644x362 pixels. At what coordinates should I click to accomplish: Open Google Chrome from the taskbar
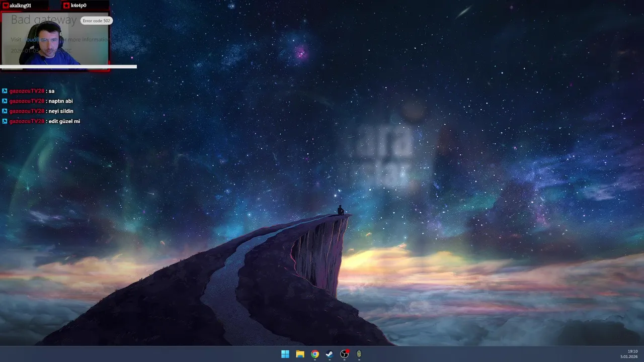coord(315,354)
